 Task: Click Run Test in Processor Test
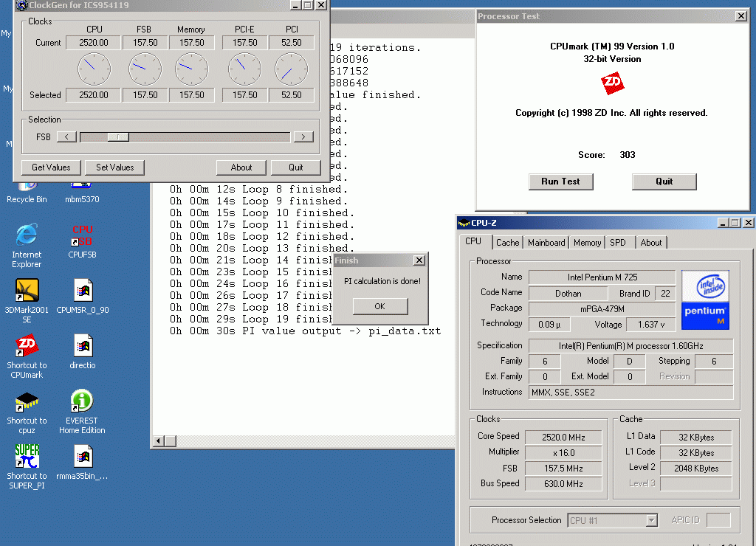point(561,182)
